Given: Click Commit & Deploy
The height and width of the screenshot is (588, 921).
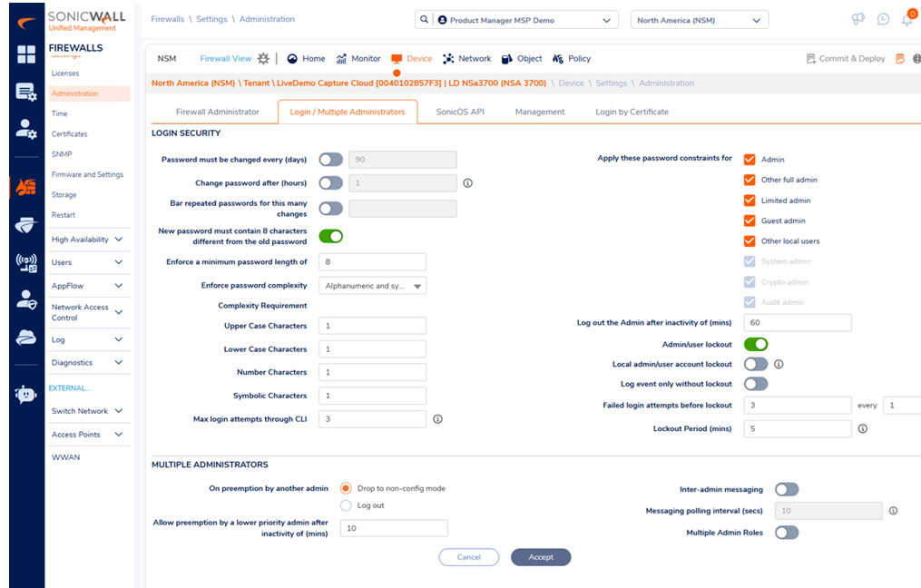Looking at the screenshot, I should [x=845, y=59].
